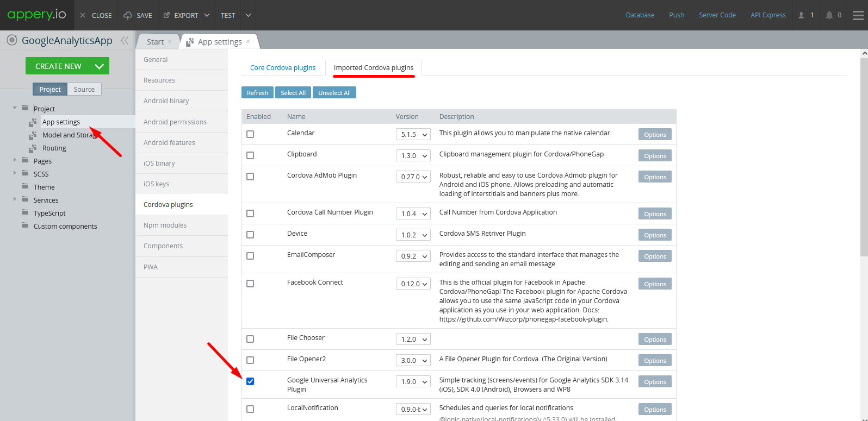The image size is (868, 421).
Task: Open Options for the Calendar plugin
Action: [655, 135]
